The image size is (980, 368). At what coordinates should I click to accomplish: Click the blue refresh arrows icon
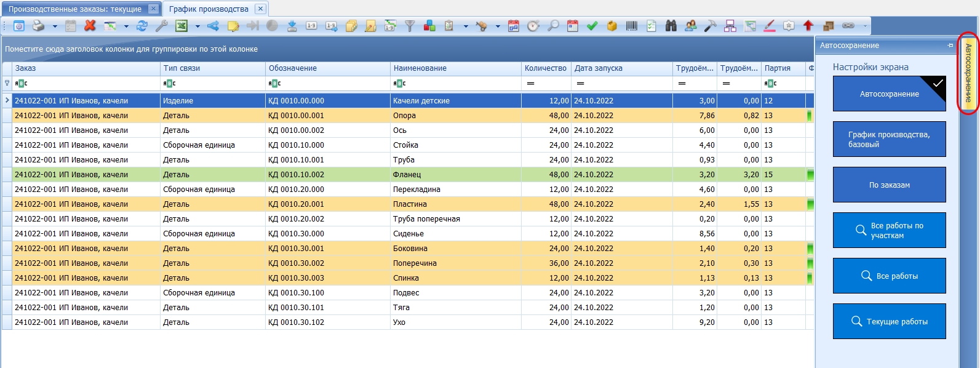pyautogui.click(x=142, y=26)
